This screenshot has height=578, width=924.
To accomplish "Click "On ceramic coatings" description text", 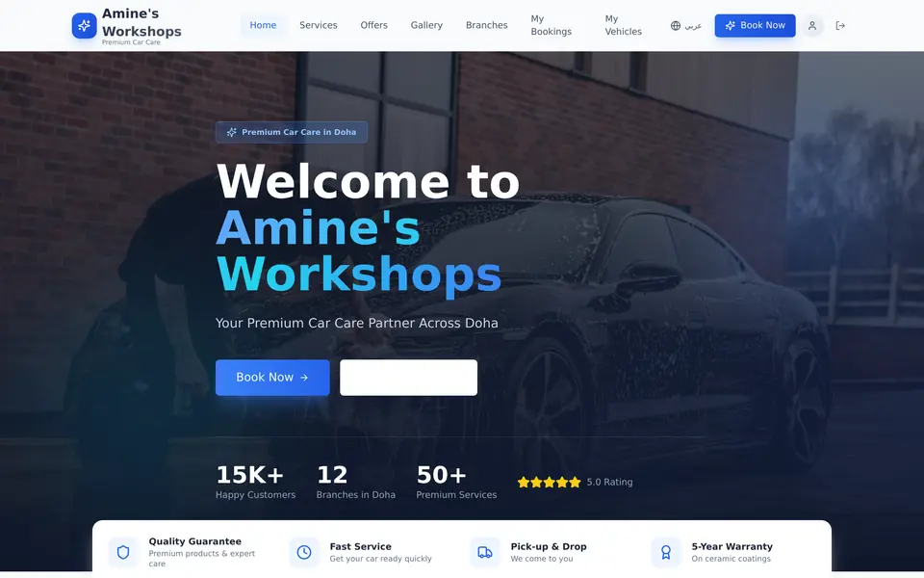I will coord(731,559).
